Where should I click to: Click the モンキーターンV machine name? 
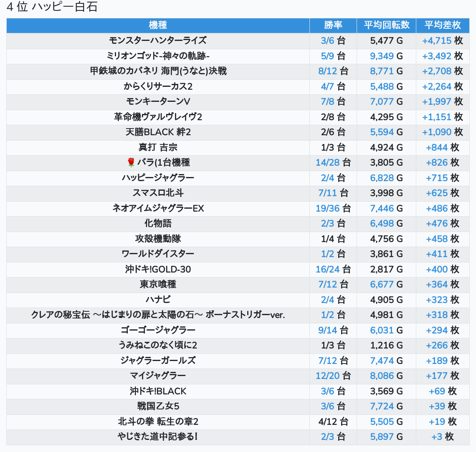click(158, 101)
